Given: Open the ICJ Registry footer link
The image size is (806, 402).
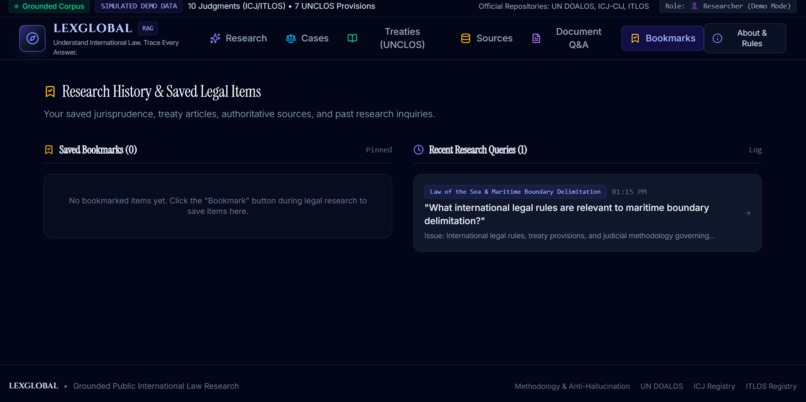Looking at the screenshot, I should click(714, 386).
